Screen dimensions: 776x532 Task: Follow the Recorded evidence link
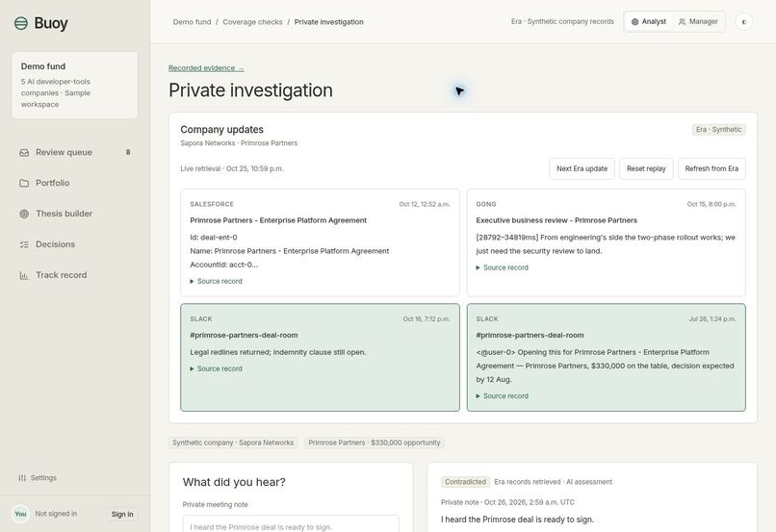[206, 68]
